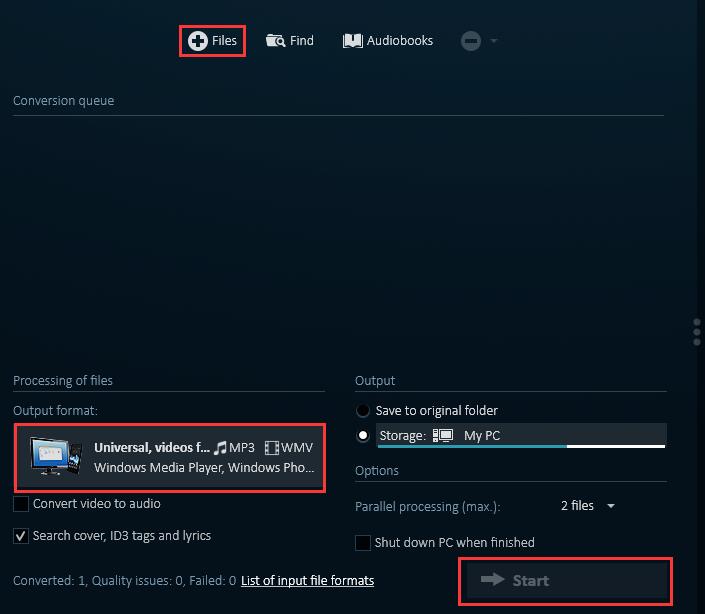Viewport: 705px width, 614px height.
Task: Select Save to original folder option
Action: [363, 410]
